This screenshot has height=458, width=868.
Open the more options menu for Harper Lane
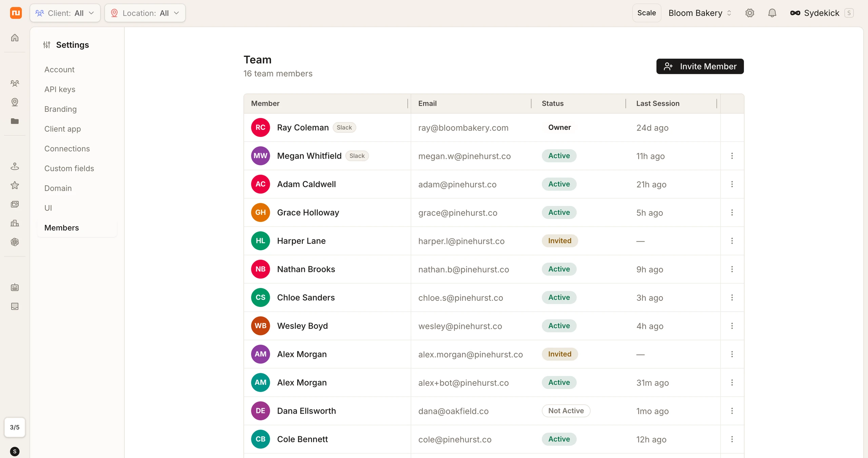point(732,241)
